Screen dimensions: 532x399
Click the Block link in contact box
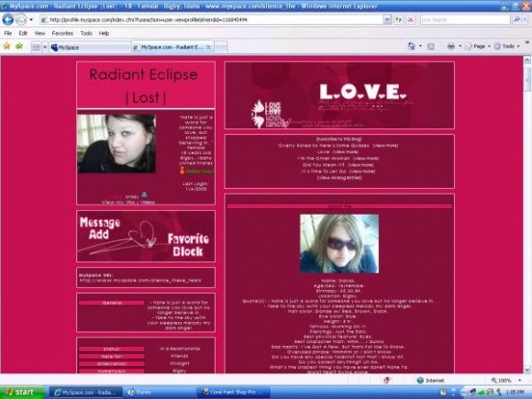pyautogui.click(x=188, y=251)
